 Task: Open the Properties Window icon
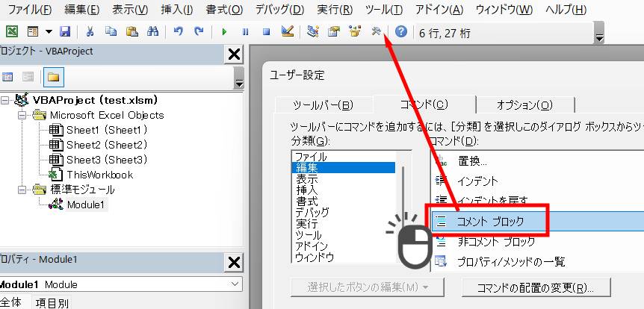334,31
